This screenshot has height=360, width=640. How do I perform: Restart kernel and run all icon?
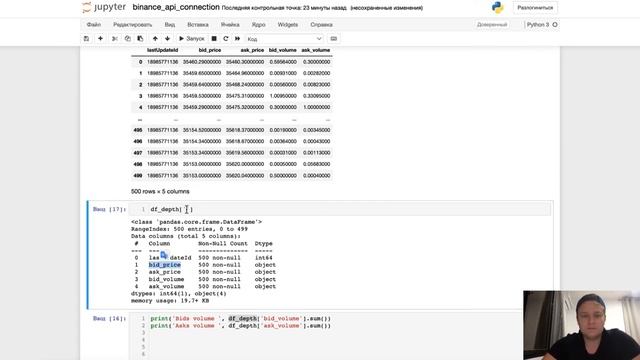click(x=237, y=38)
